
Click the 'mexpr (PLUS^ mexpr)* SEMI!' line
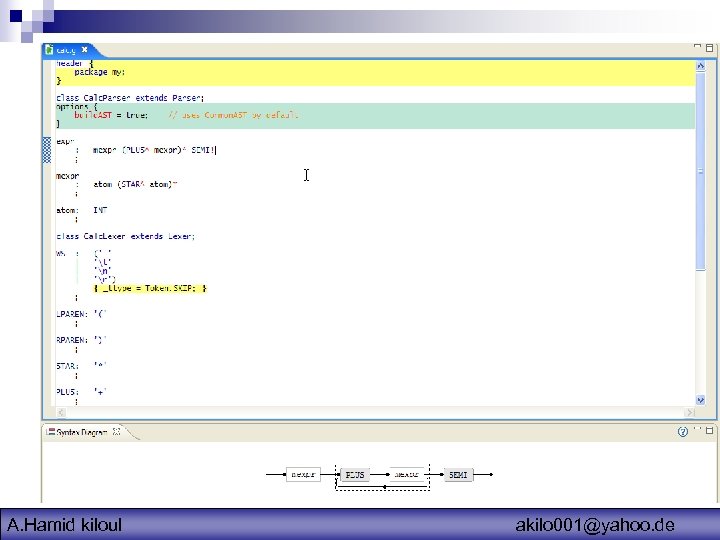154,150
